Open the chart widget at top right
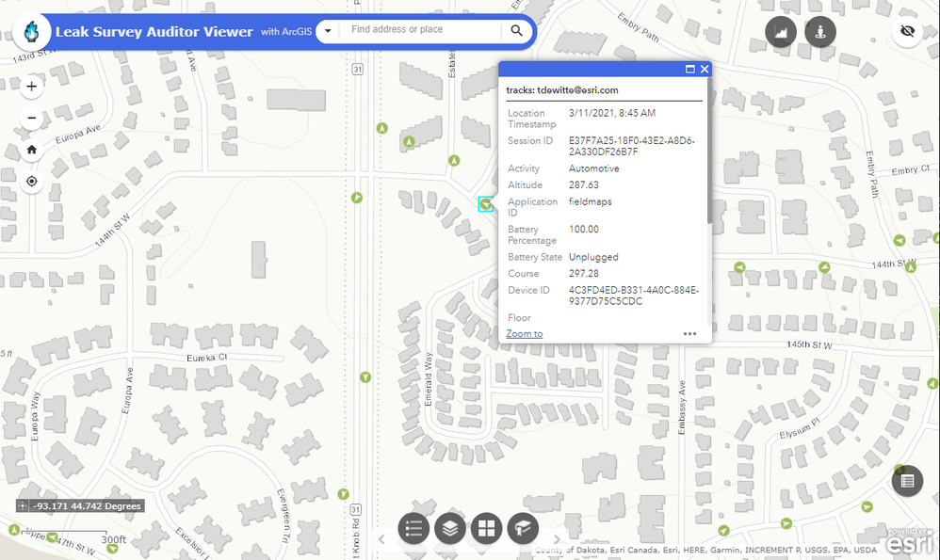The height and width of the screenshot is (560, 940). pyautogui.click(x=781, y=32)
